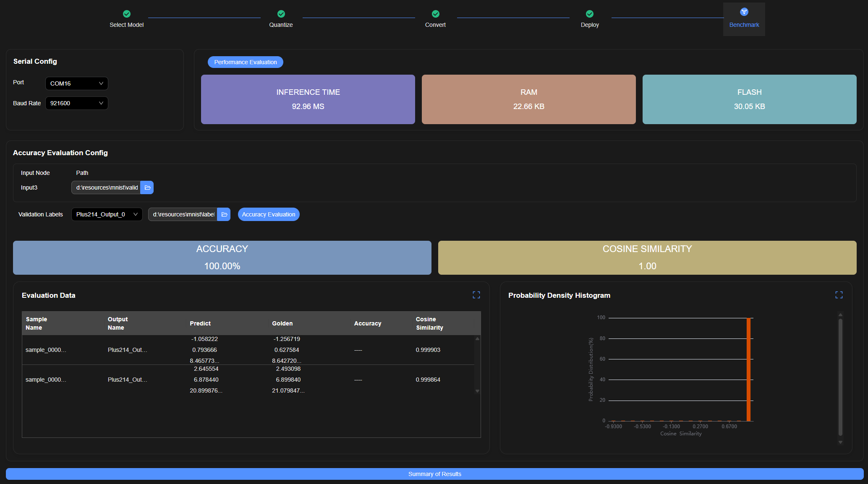Open Summary of Results bar
The width and height of the screenshot is (868, 484).
pyautogui.click(x=434, y=474)
